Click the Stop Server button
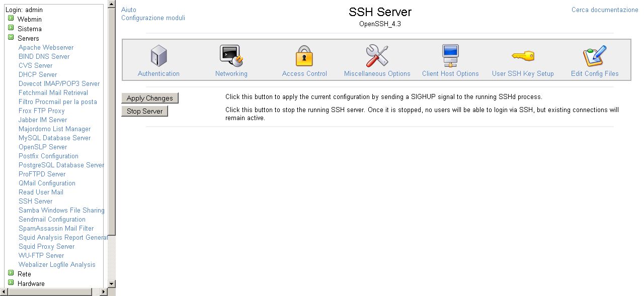The height and width of the screenshot is (296, 644). pos(144,111)
